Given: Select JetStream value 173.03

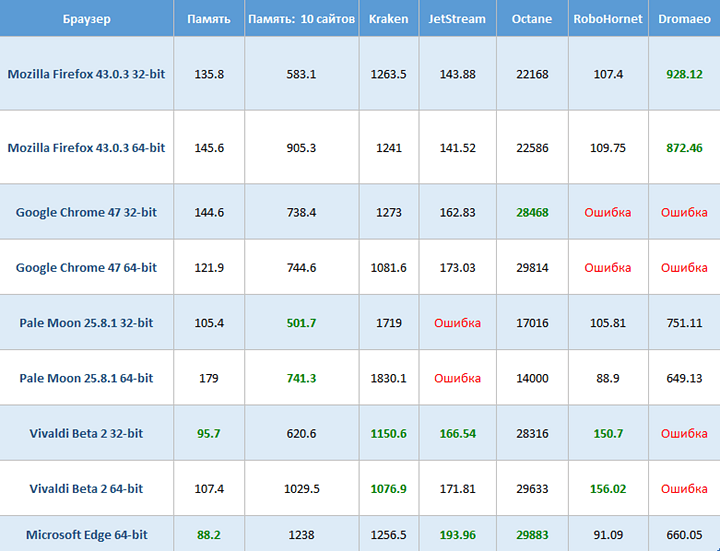Looking at the screenshot, I should (x=457, y=268).
